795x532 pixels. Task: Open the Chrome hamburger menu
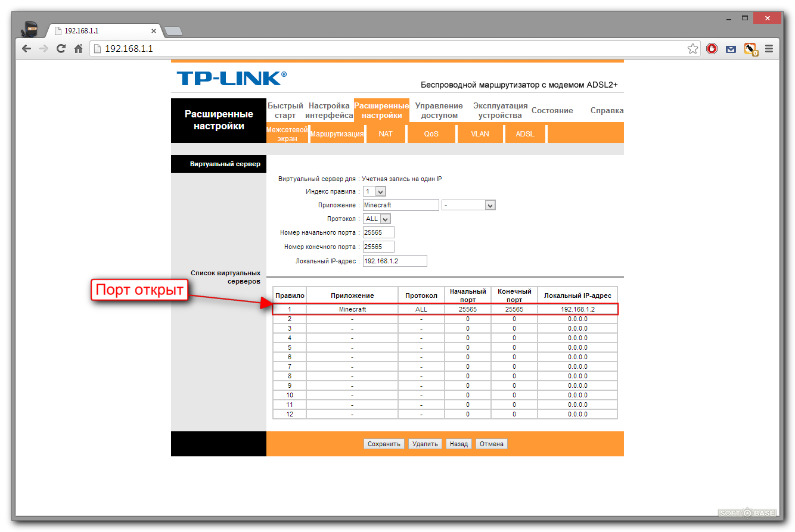pyautogui.click(x=769, y=49)
